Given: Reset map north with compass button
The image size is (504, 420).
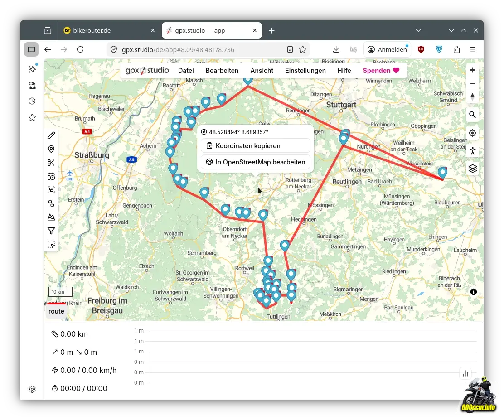Looking at the screenshot, I should 472,97.
